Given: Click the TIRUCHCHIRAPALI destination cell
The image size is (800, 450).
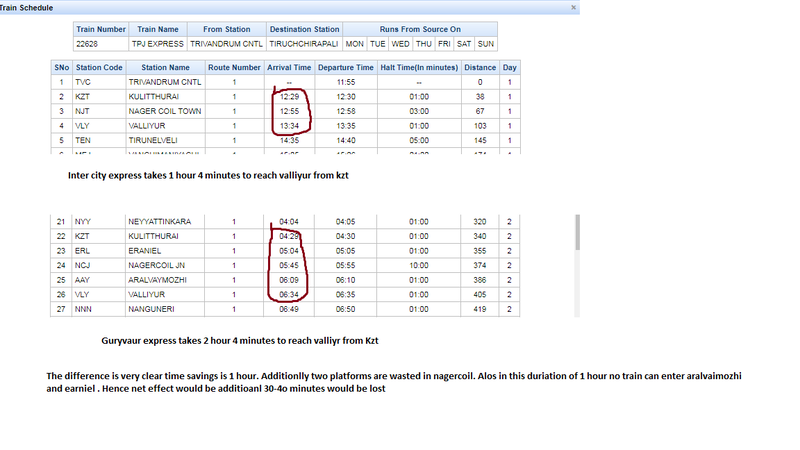Looking at the screenshot, I should [302, 44].
